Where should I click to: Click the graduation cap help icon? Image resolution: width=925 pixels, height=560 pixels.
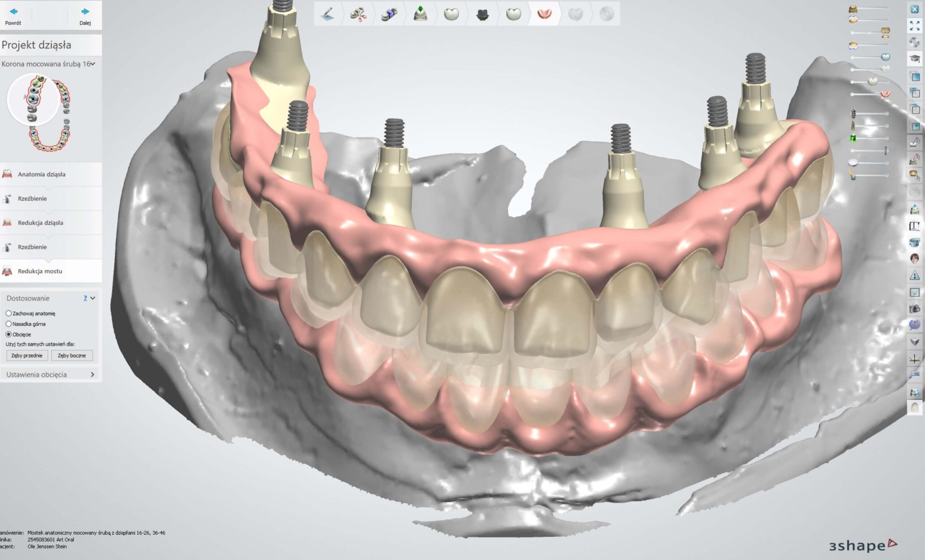tap(915, 59)
